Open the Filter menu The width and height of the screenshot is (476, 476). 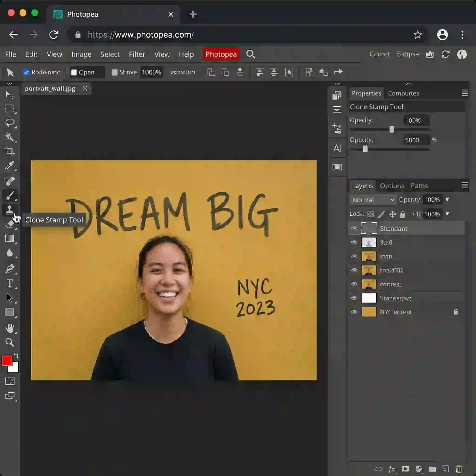pyautogui.click(x=137, y=54)
